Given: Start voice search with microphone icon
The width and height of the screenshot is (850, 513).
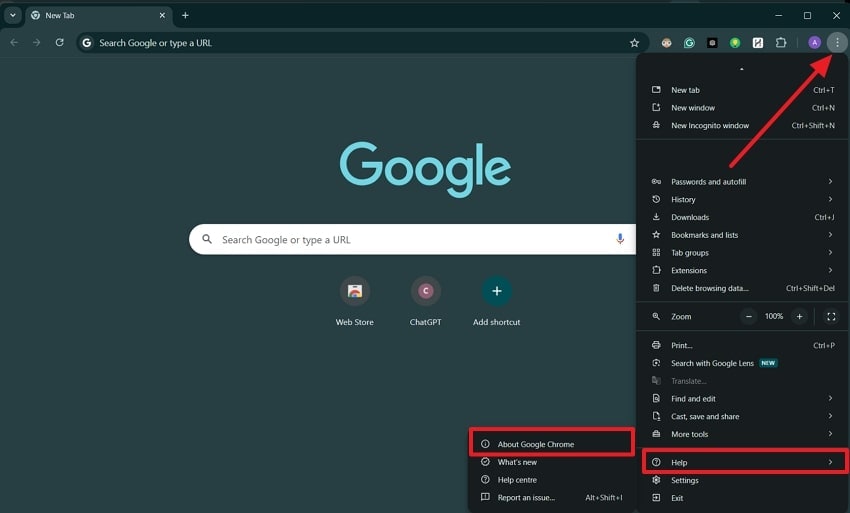Looking at the screenshot, I should (620, 239).
